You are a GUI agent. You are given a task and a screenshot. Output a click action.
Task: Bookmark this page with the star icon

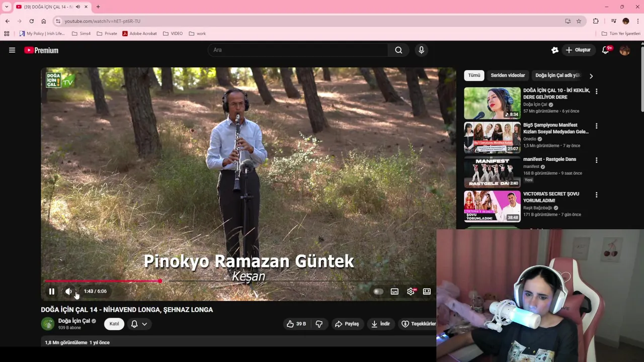click(579, 21)
